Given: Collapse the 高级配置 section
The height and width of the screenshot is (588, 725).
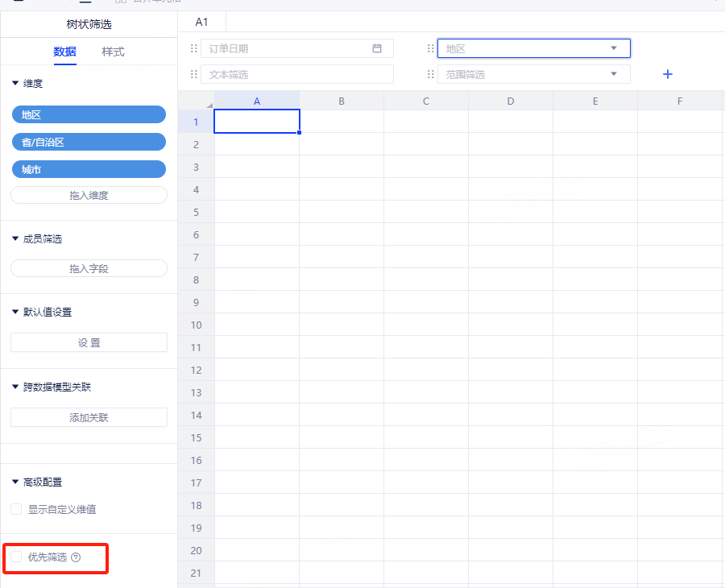Looking at the screenshot, I should click(x=15, y=482).
